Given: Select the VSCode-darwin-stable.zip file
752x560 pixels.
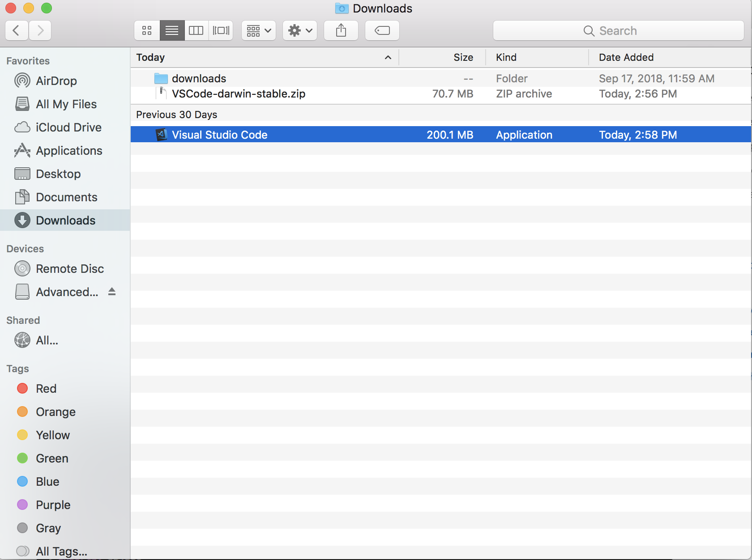Looking at the screenshot, I should [238, 94].
